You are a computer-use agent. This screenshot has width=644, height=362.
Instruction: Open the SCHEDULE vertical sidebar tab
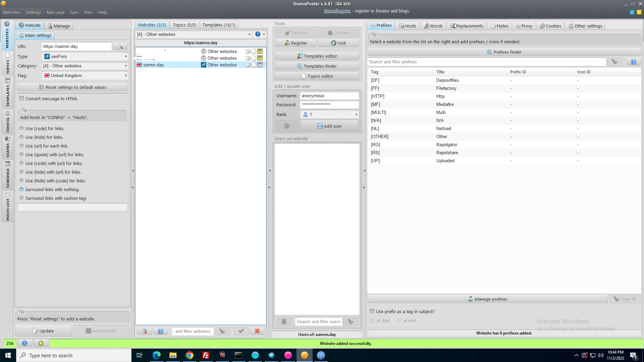coord(7,174)
